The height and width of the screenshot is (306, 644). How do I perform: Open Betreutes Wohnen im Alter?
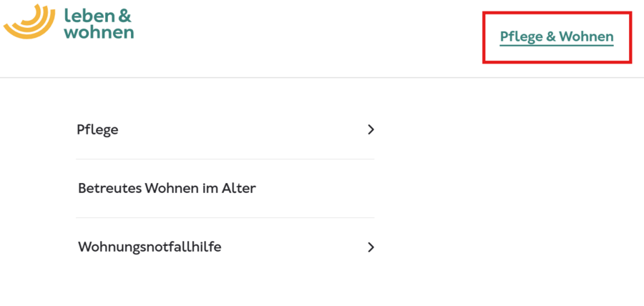[x=167, y=189]
